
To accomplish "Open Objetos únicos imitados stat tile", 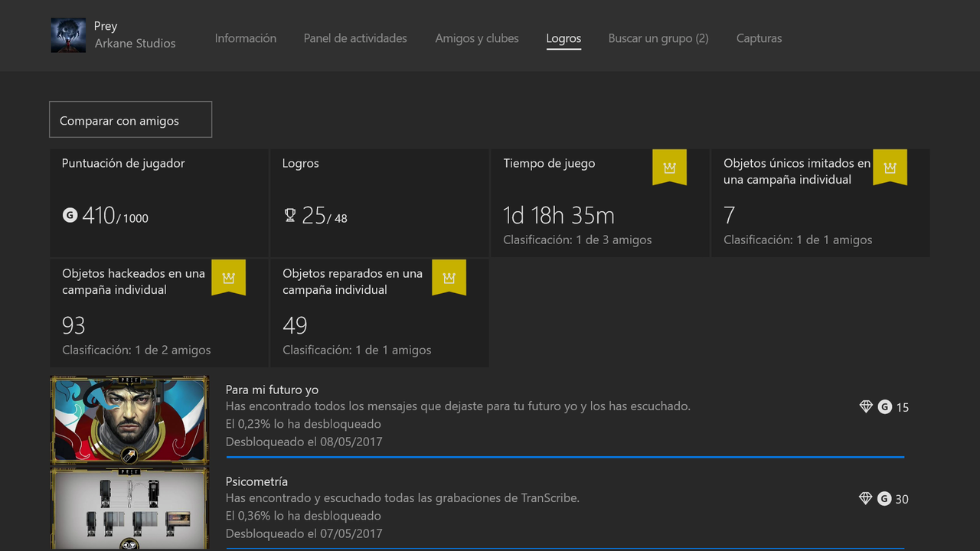I will point(820,203).
